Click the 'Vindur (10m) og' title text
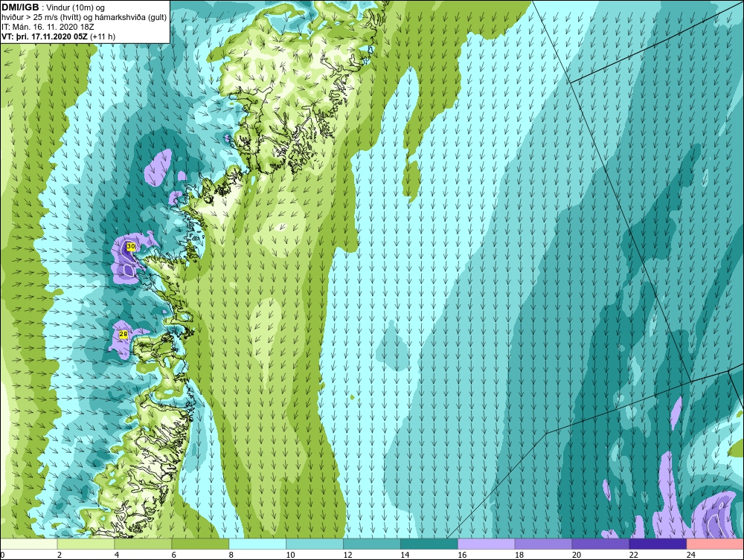The height and width of the screenshot is (560, 744). coord(76,7)
